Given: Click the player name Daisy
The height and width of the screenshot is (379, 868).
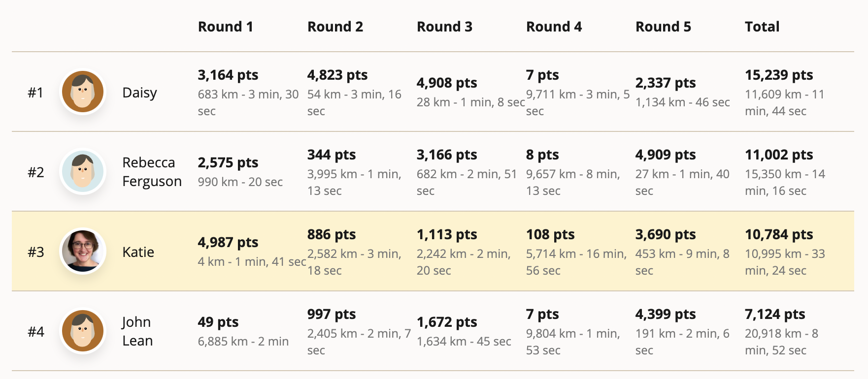Looking at the screenshot, I should [x=139, y=93].
